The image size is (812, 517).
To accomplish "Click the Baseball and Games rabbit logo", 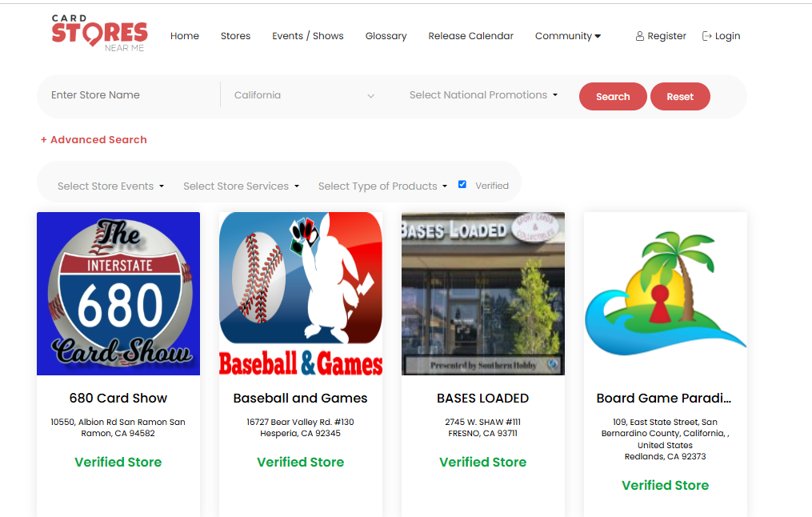I will 300,293.
